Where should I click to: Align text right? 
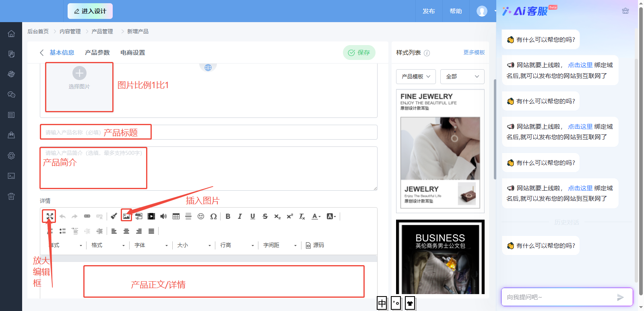point(139,231)
